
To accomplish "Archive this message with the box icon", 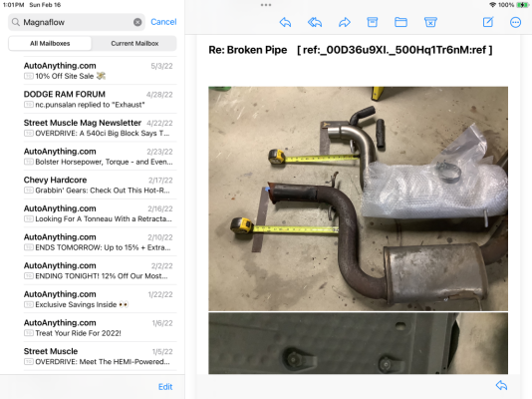I will coord(373,22).
